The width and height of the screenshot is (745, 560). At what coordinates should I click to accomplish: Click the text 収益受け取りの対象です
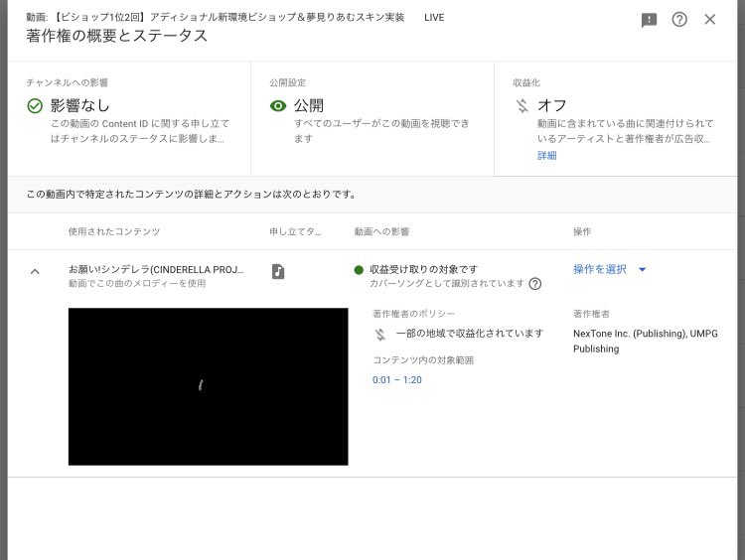(423, 269)
